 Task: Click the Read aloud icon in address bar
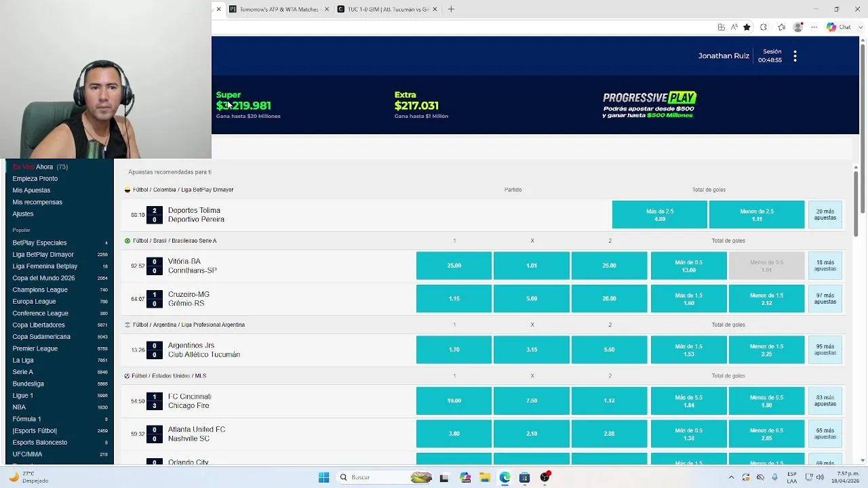(x=734, y=27)
